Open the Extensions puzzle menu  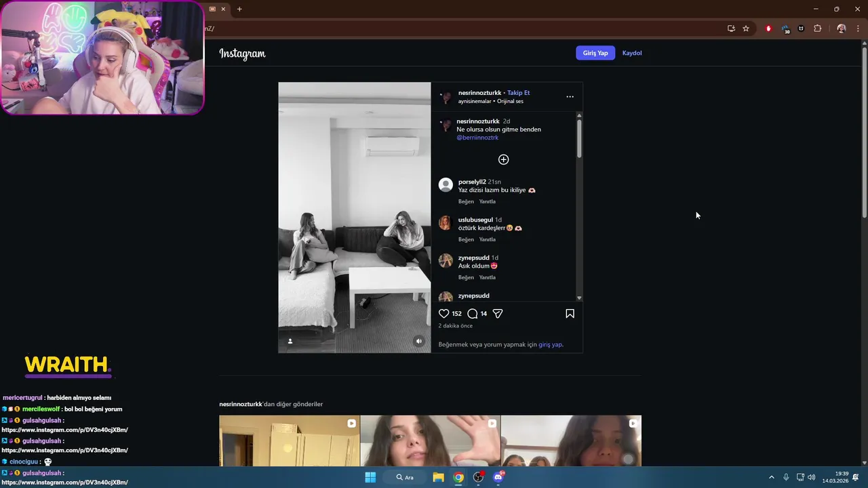coord(817,28)
